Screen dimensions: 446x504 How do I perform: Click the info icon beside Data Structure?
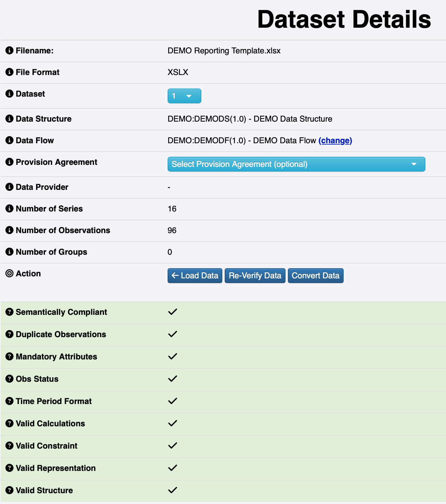click(x=9, y=119)
